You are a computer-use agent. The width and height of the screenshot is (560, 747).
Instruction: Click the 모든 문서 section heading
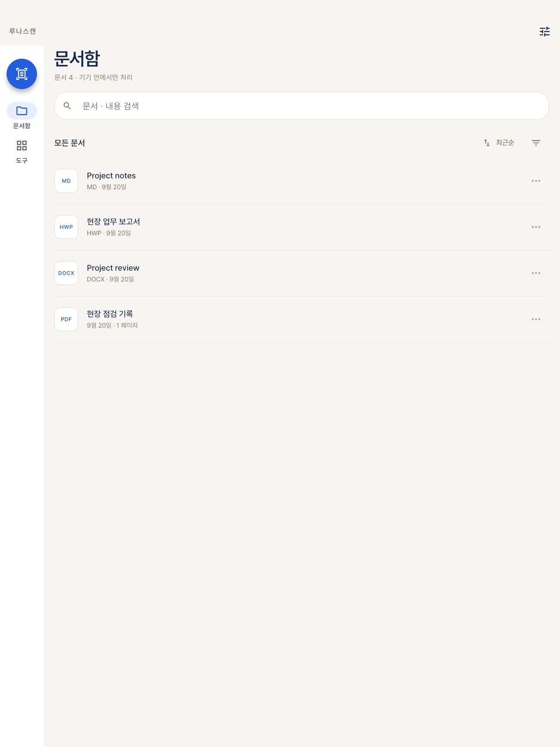tap(70, 143)
